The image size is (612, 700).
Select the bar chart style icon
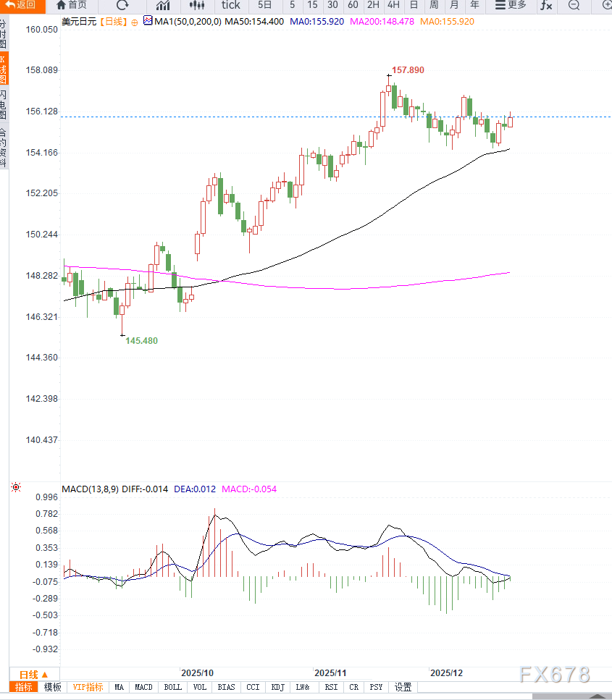(x=163, y=5)
